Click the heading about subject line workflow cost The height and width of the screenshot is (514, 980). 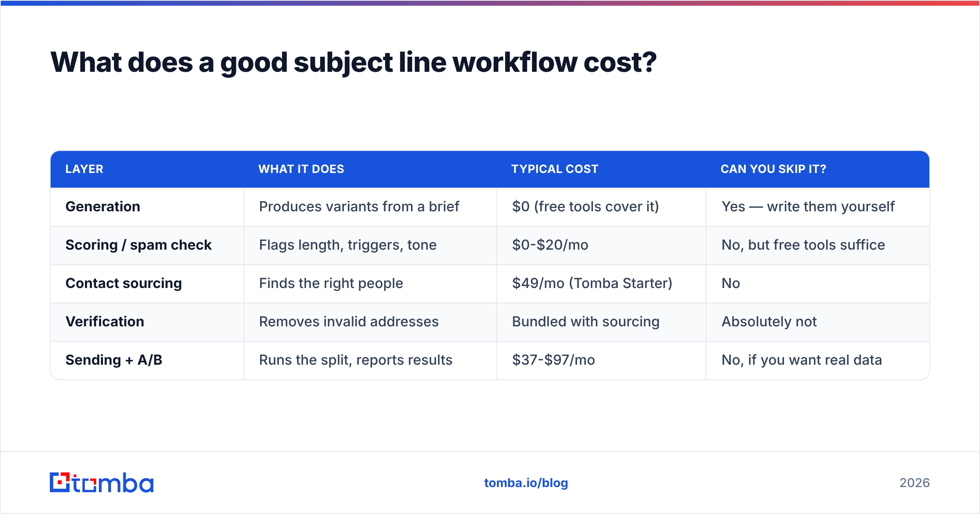click(x=353, y=62)
